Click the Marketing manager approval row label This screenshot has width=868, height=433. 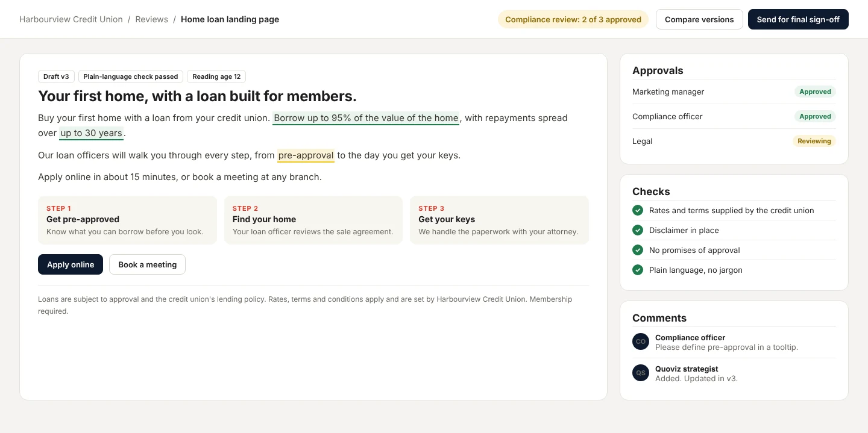click(668, 92)
